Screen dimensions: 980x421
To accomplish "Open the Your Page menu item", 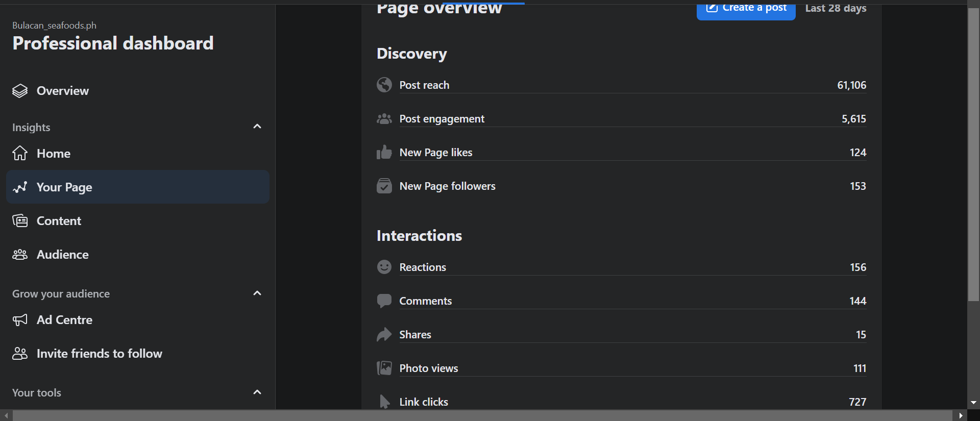I will tap(64, 187).
